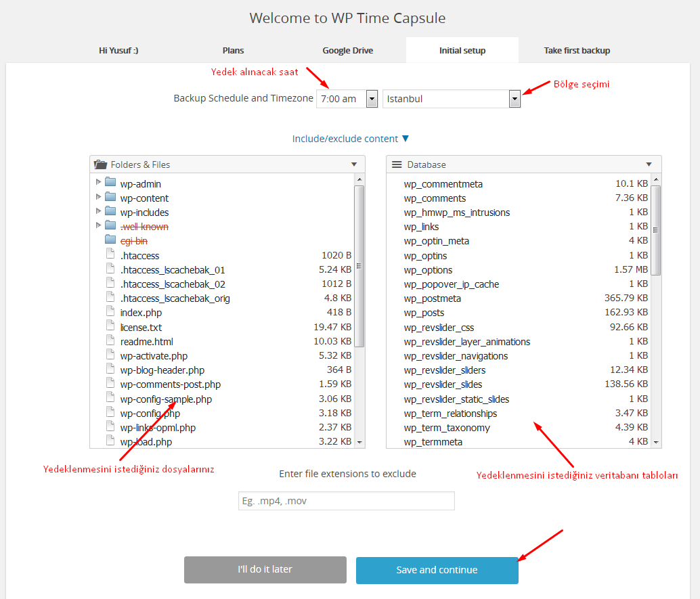Click the file extensions exclude input field
700x599 pixels.
tap(346, 500)
